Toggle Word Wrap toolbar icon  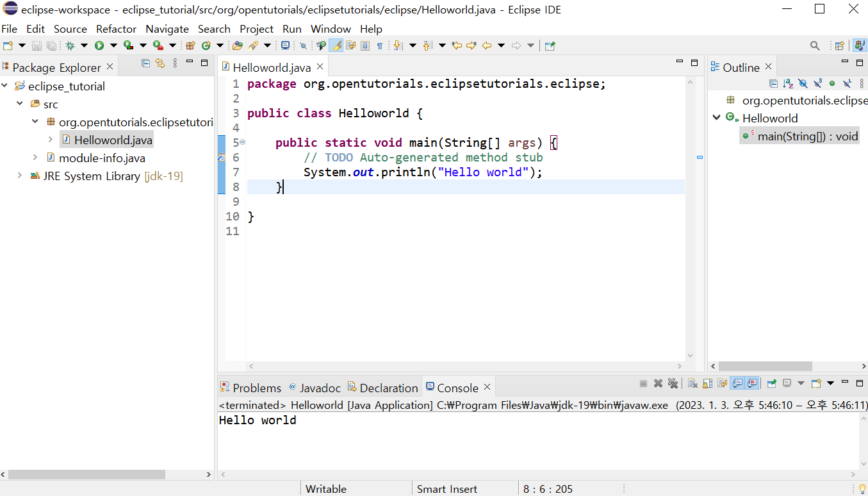350,45
